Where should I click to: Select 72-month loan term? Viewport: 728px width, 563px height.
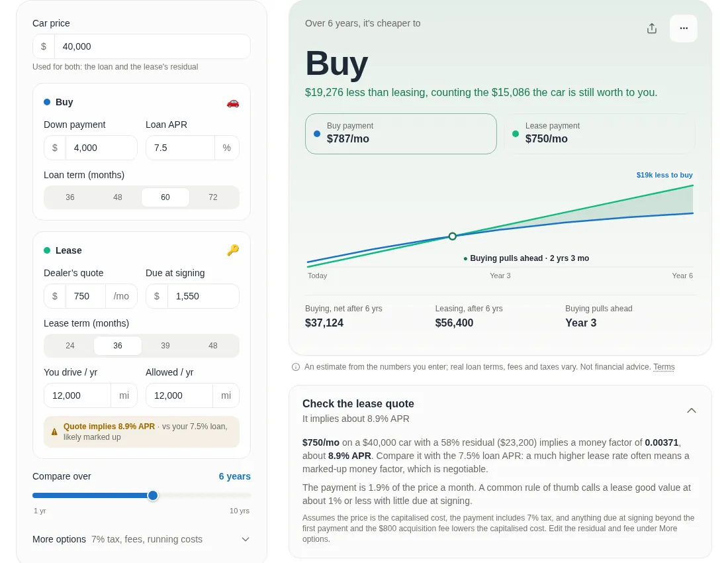[x=213, y=197]
